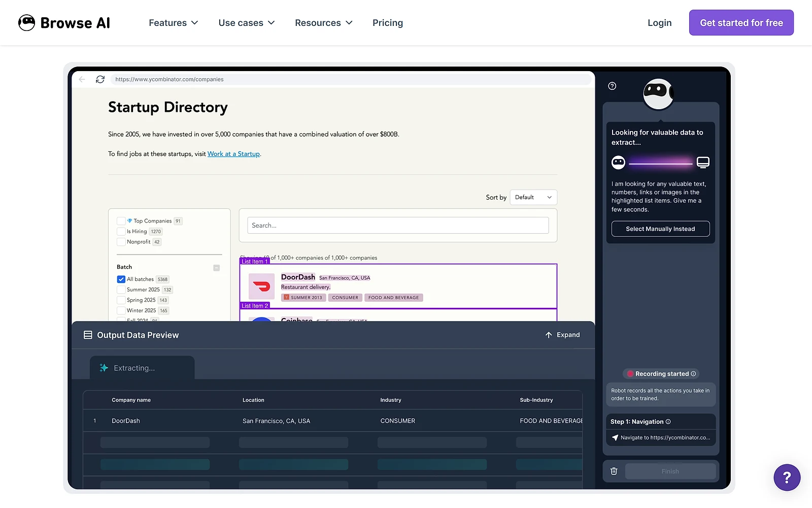Click the company Search field

398,226
